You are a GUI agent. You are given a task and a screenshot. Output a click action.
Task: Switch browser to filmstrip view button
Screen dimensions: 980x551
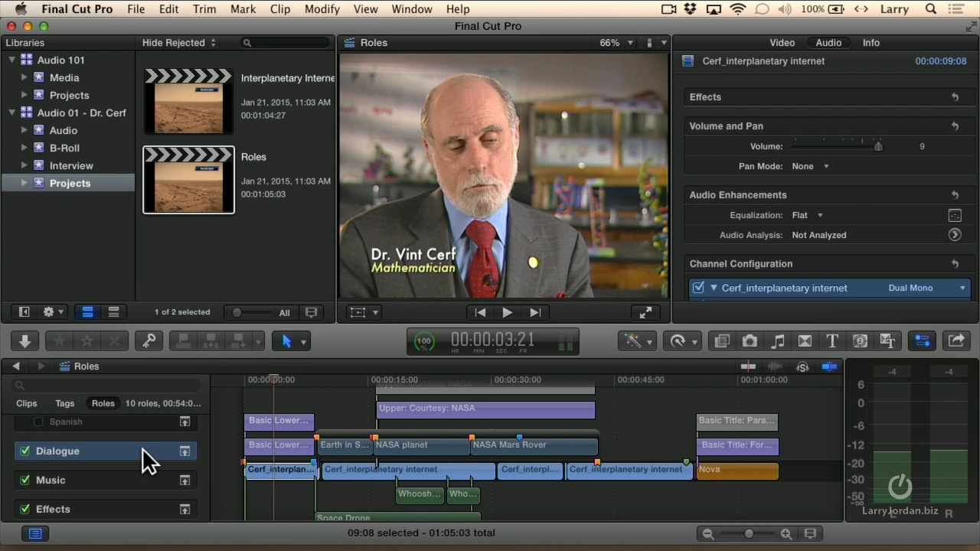[87, 312]
